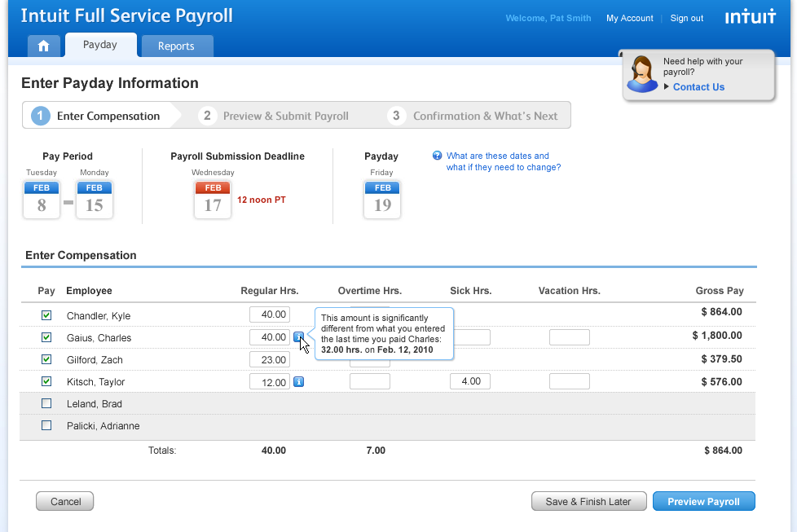Click Sign out in the header
The width and height of the screenshot is (797, 532).
click(686, 18)
